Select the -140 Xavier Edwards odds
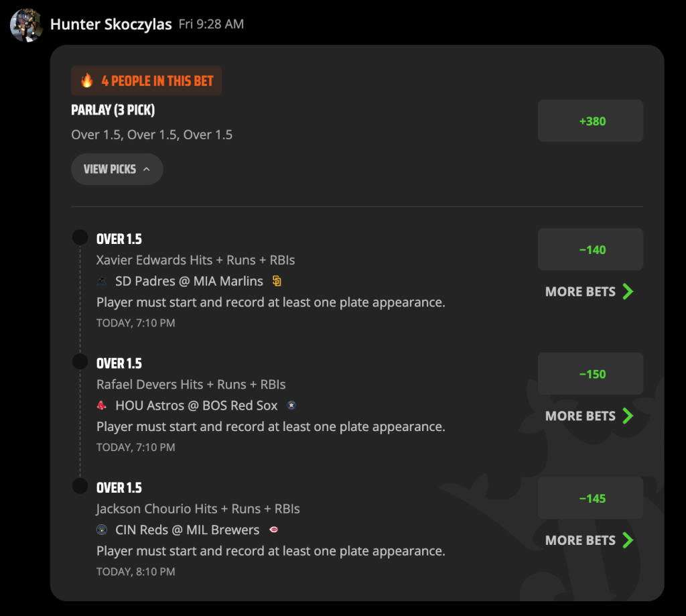This screenshot has width=686, height=616. pyautogui.click(x=590, y=249)
